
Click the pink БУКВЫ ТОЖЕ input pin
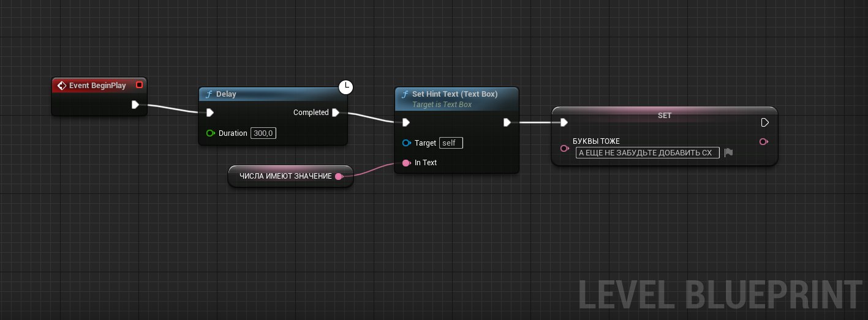565,148
